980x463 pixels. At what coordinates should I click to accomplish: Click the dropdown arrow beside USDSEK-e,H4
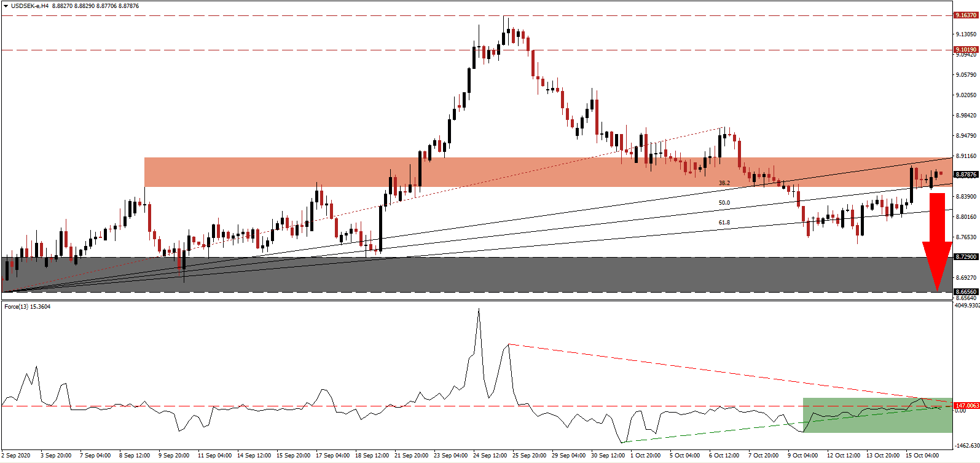tap(6, 6)
